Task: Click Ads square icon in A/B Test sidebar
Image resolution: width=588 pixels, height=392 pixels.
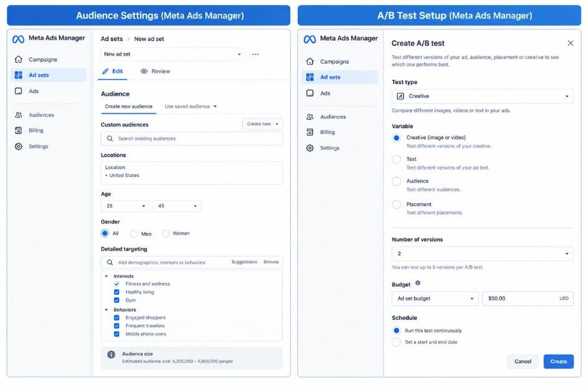Action: [x=310, y=93]
